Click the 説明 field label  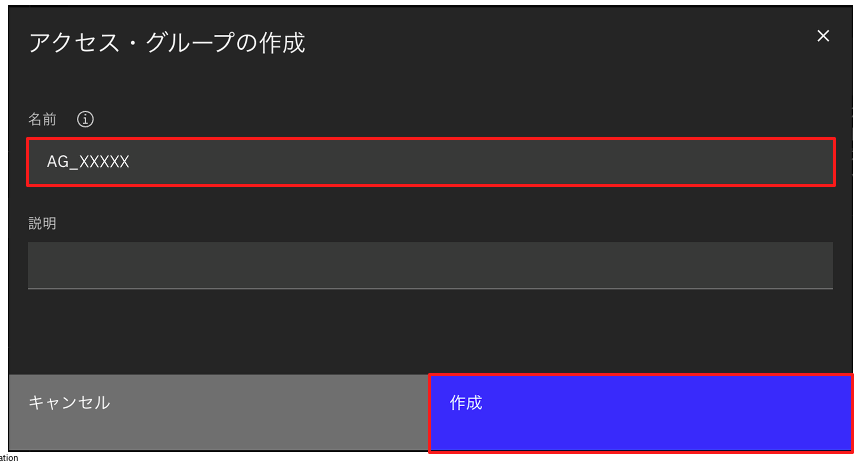tap(42, 223)
